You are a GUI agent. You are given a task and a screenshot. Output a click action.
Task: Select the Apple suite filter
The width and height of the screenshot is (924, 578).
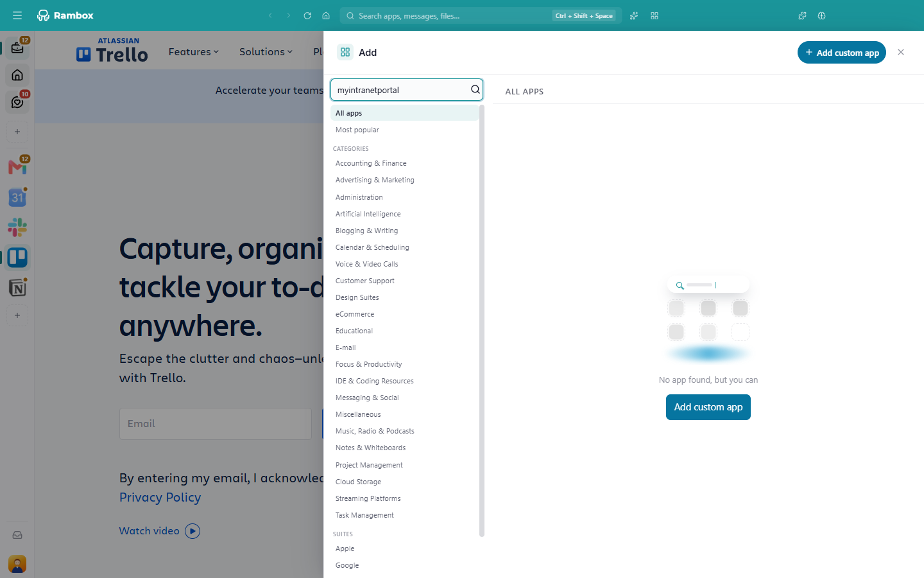click(x=405, y=548)
